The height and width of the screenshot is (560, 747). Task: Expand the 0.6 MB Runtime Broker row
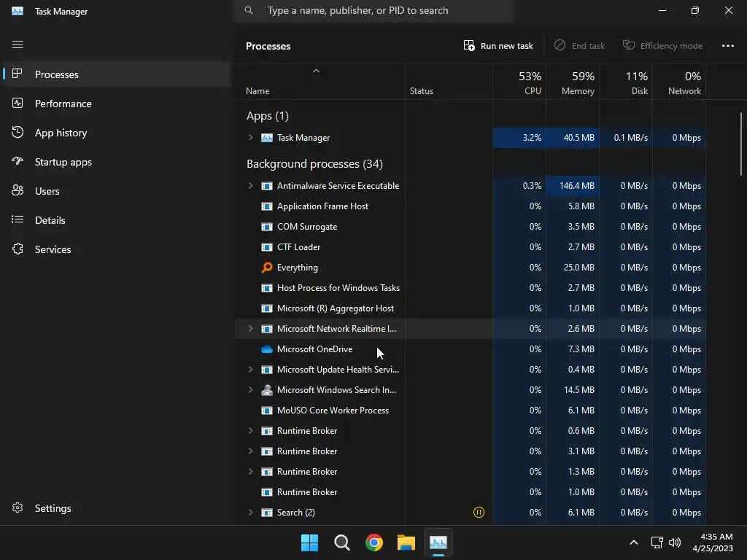click(251, 430)
